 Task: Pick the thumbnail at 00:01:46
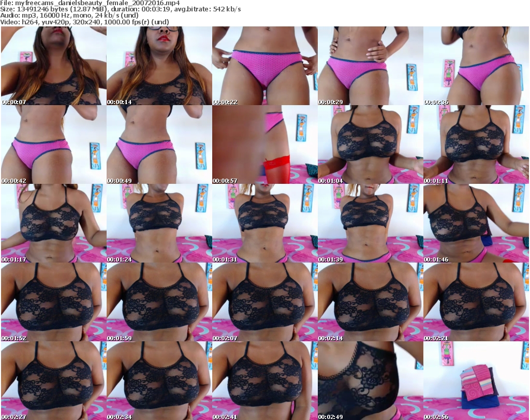[476, 223]
